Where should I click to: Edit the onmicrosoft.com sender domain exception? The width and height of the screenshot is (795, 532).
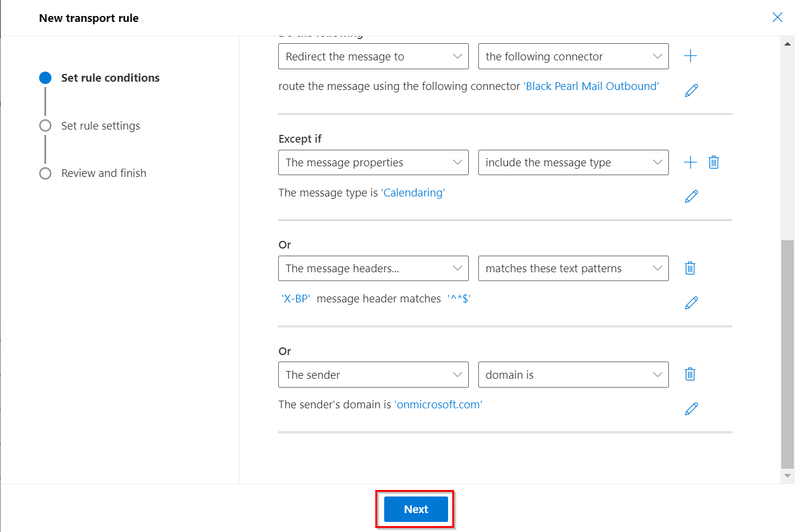pyautogui.click(x=691, y=409)
